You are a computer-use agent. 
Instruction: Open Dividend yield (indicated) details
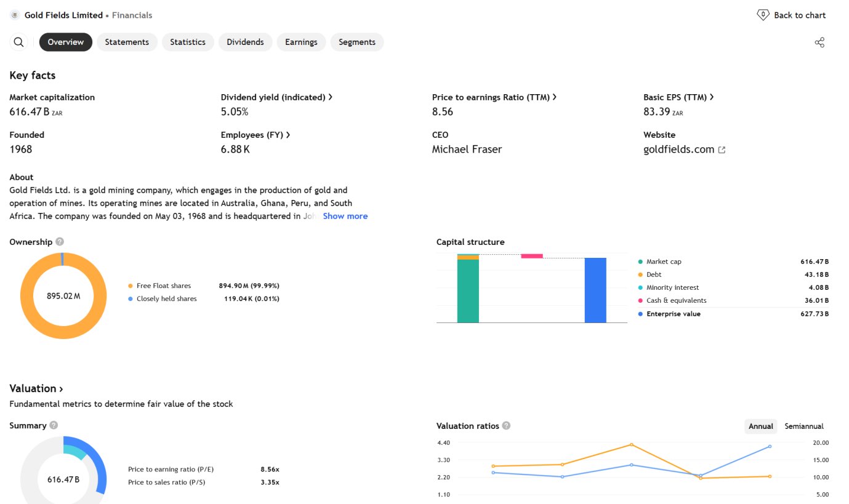coord(276,97)
